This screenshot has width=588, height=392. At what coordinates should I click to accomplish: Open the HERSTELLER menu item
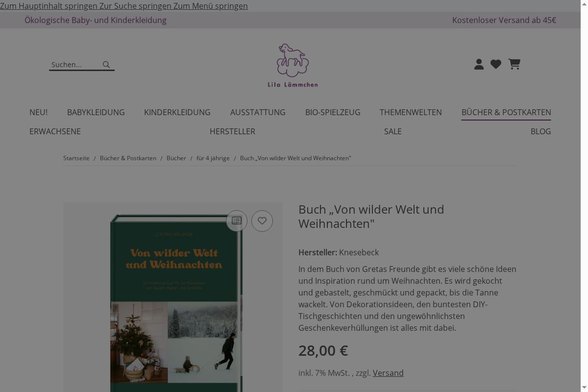tap(232, 131)
